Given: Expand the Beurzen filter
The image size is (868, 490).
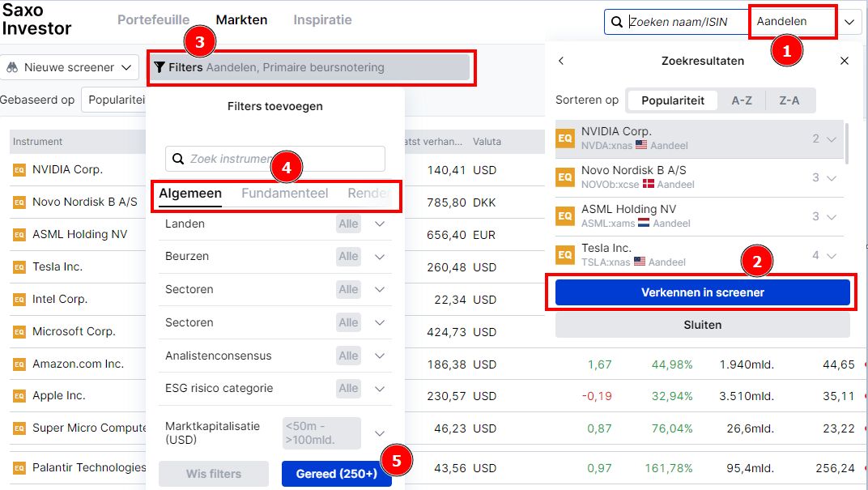Looking at the screenshot, I should click(x=379, y=257).
